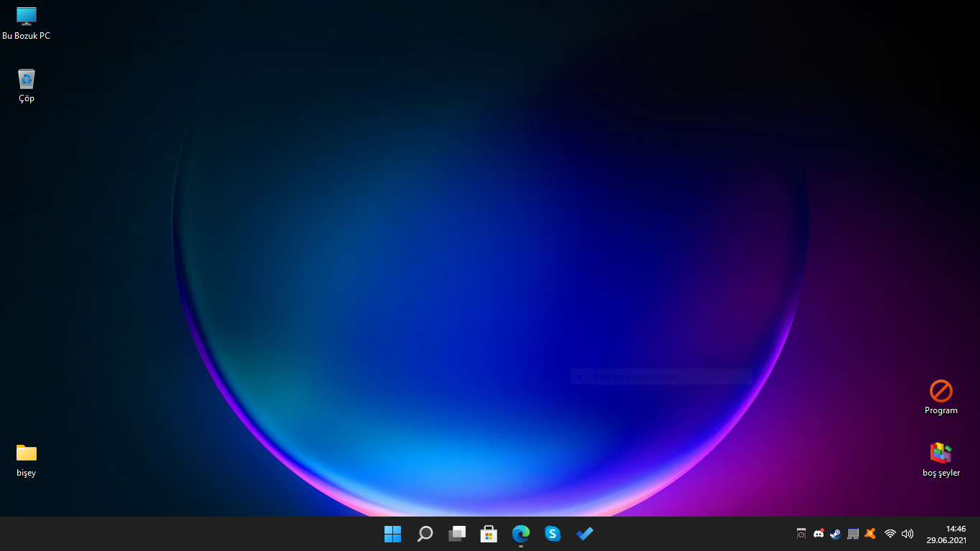Open Discord from the system tray

point(819,534)
